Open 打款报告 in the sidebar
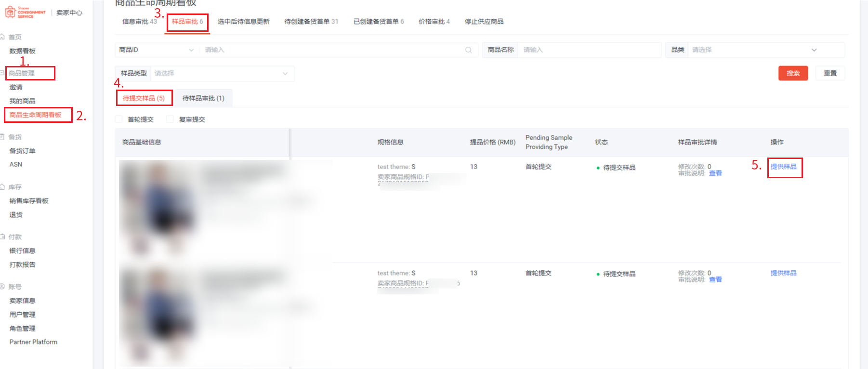Image resolution: width=868 pixels, height=369 pixels. coord(22,265)
